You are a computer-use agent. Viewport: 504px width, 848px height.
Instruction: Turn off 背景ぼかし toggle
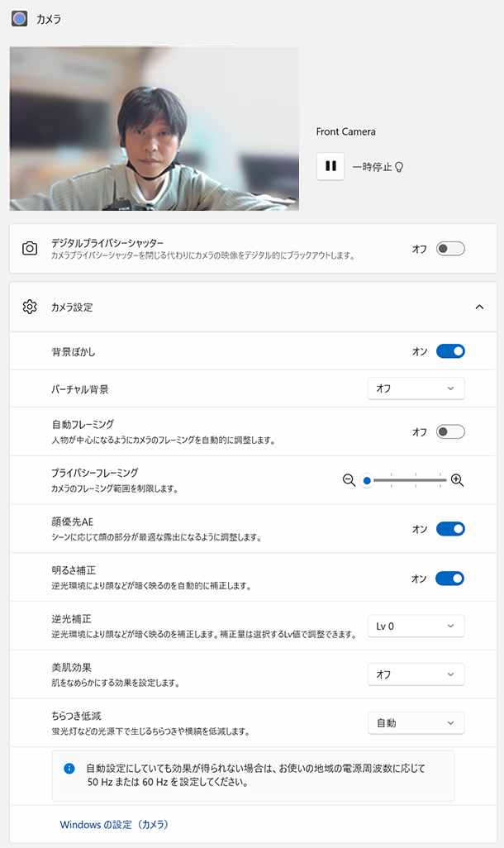coord(450,351)
